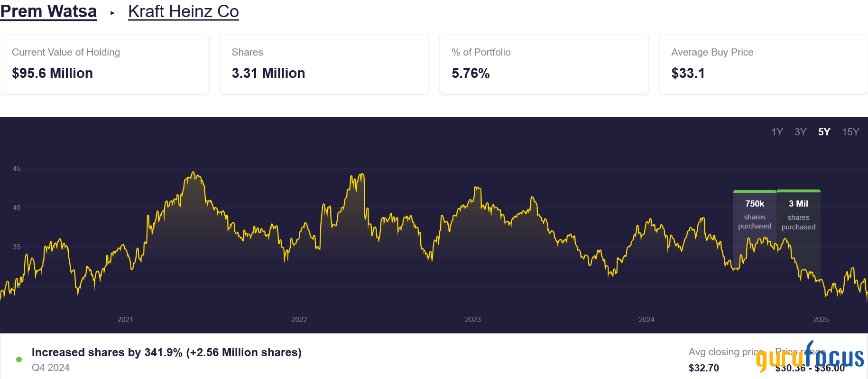Switch chart range to 3Y
Viewport: 868px width, 379px height.
click(801, 132)
